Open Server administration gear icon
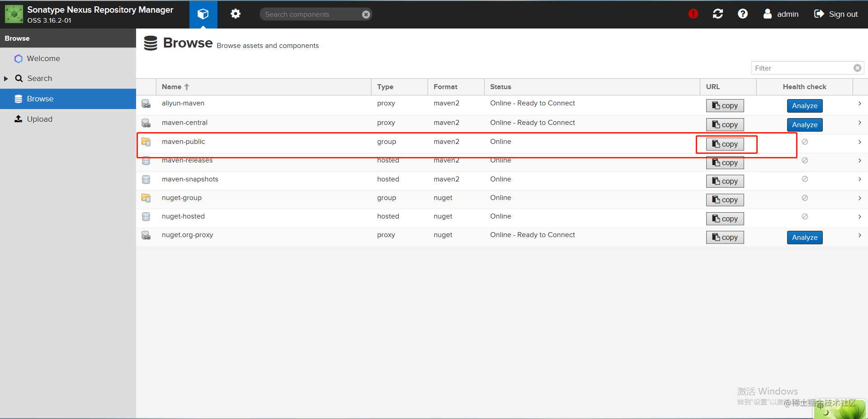868x419 pixels. point(235,14)
